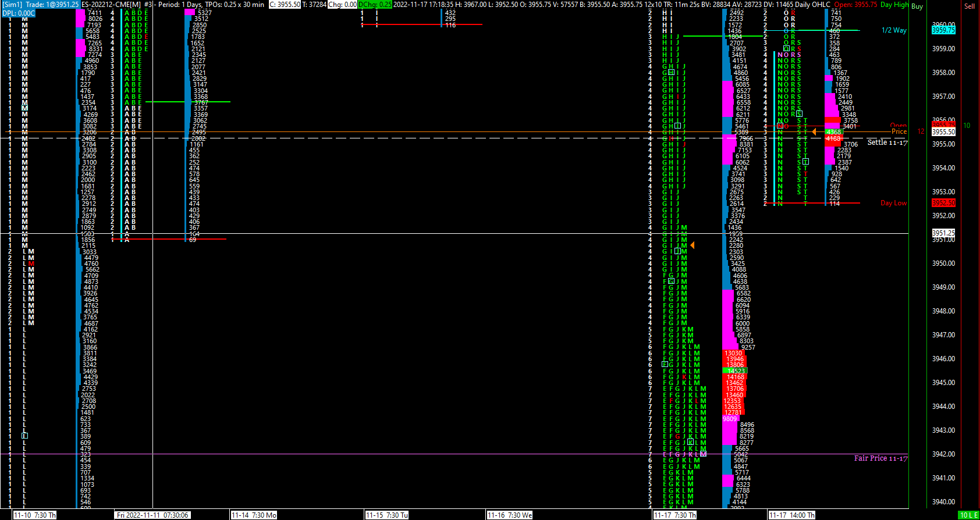The height and width of the screenshot is (520, 980).
Task: Select the '11-15 7:30 Tu' date label
Action: point(387,515)
